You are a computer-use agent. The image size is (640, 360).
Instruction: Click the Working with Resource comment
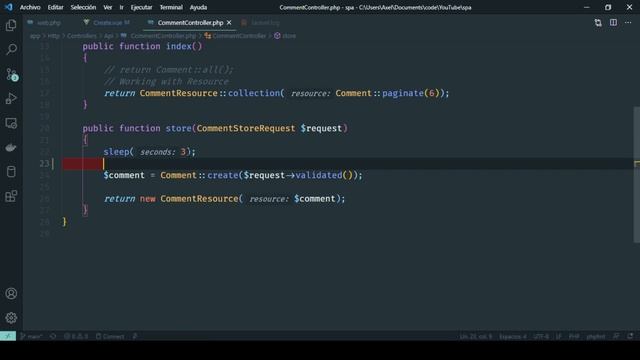coord(166,81)
